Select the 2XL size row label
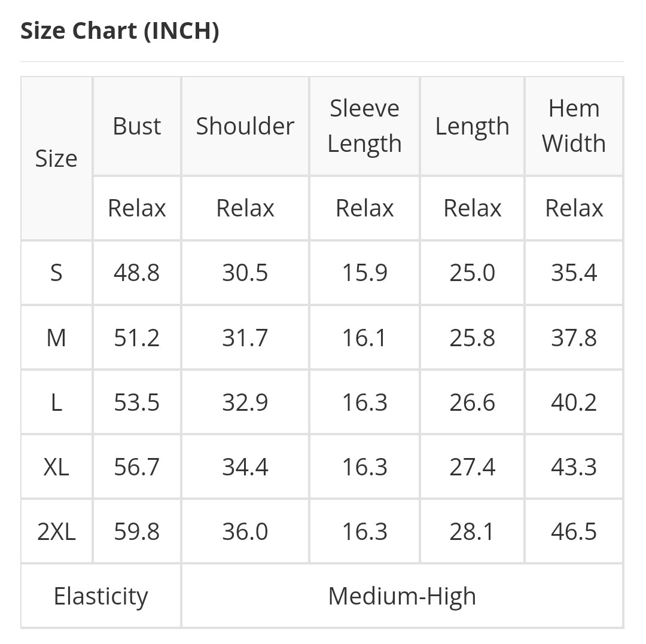Screen dimensions: 646x644 point(56,532)
